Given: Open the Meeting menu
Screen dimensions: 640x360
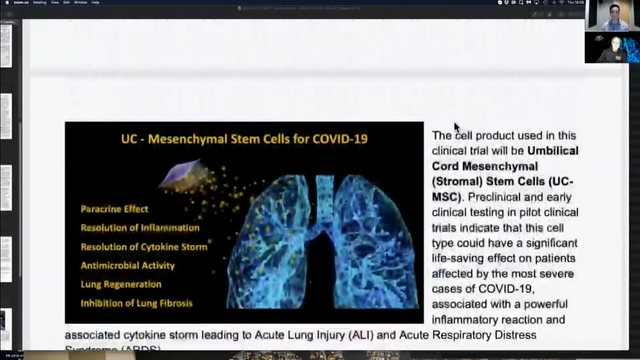Looking at the screenshot, I should pos(40,2).
